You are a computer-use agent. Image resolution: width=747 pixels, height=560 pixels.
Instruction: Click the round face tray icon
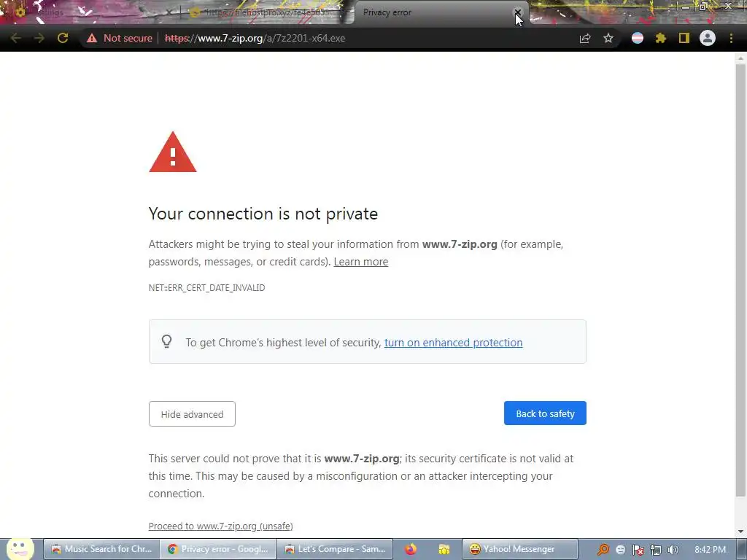click(x=621, y=550)
